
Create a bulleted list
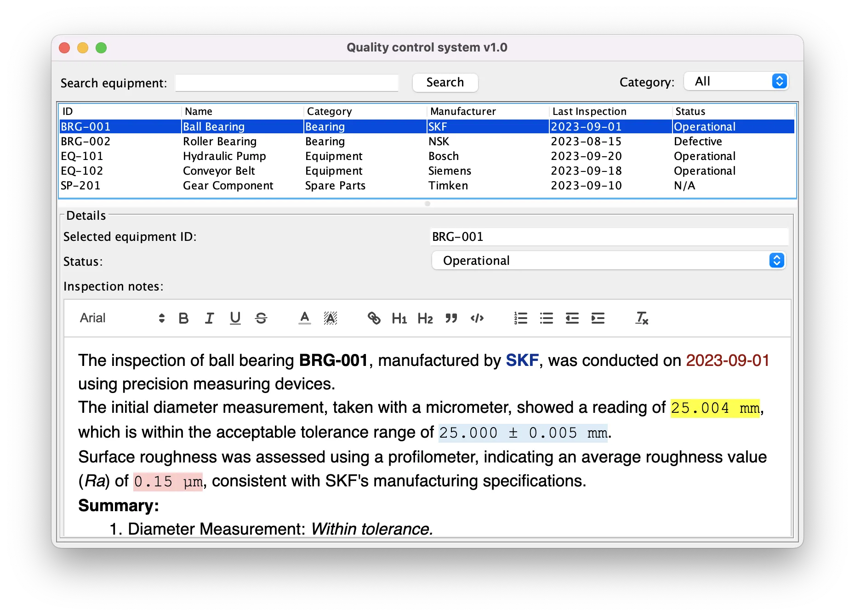[x=547, y=318]
